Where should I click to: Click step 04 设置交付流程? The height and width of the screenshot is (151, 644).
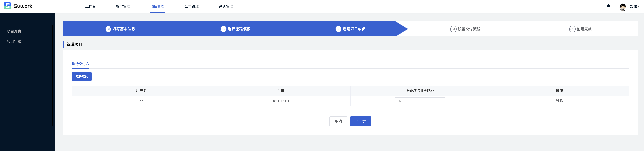(465, 29)
